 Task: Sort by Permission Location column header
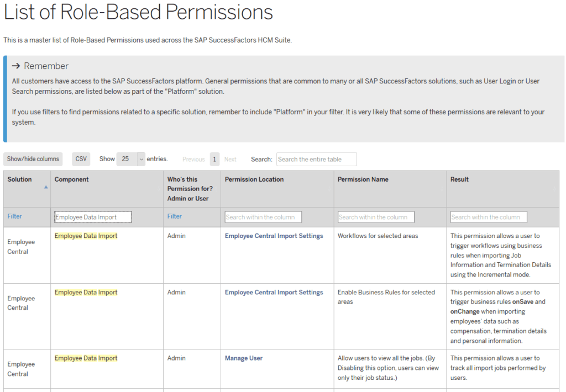254,179
